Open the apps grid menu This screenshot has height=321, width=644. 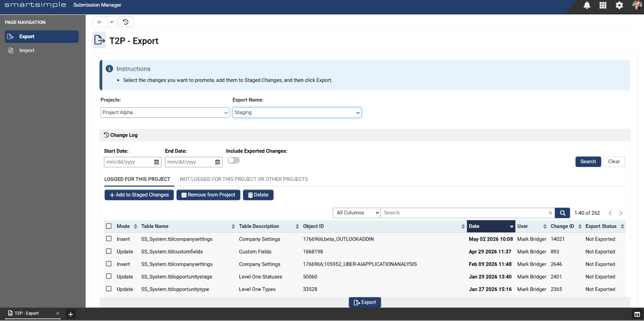603,5
